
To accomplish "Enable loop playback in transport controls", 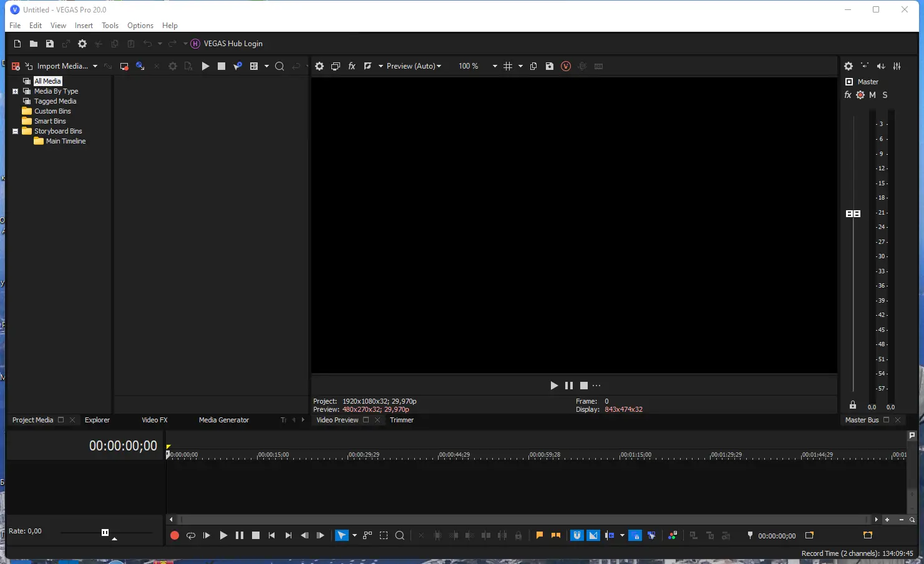I will (191, 535).
